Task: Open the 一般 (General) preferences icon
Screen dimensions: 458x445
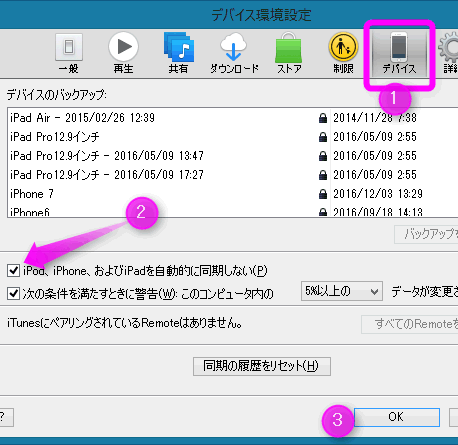Action: click(69, 53)
